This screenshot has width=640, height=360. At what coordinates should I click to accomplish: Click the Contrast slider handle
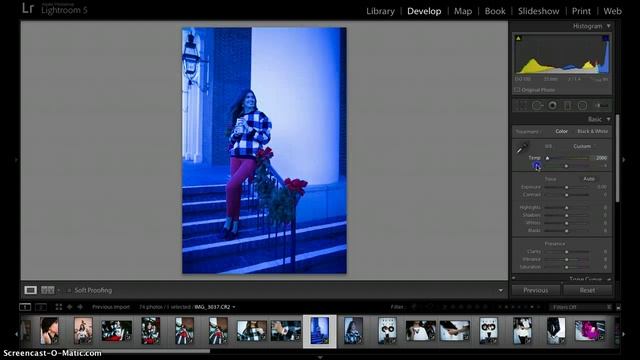[x=567, y=195]
